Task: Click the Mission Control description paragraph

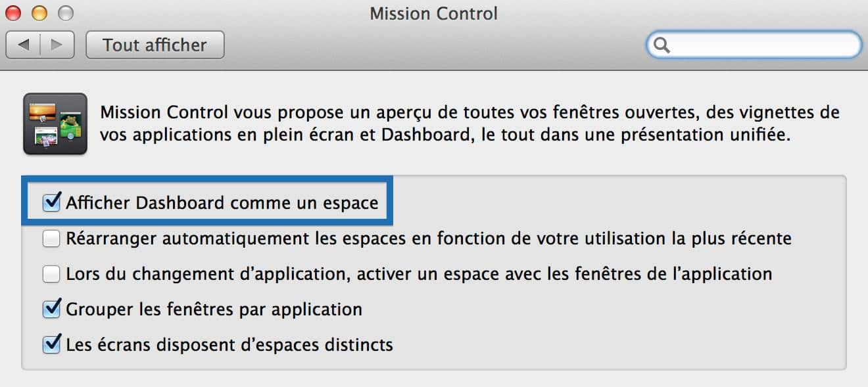Action: [x=470, y=125]
